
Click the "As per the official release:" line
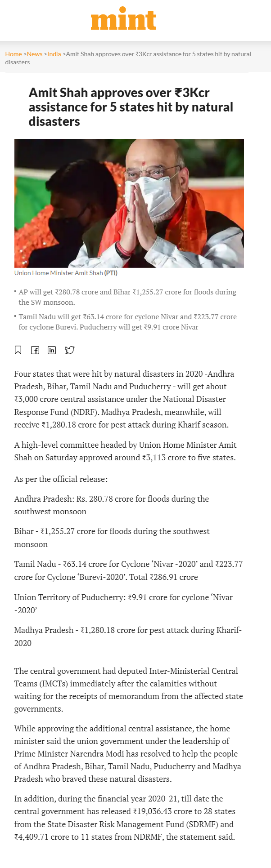61,479
